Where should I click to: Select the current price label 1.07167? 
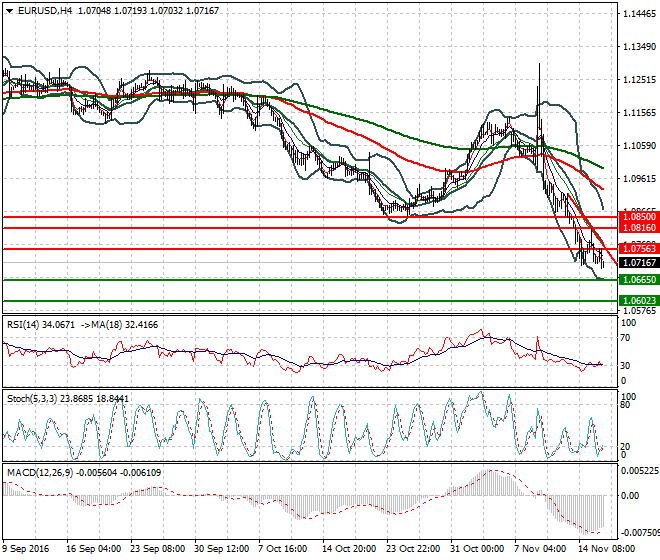click(639, 263)
